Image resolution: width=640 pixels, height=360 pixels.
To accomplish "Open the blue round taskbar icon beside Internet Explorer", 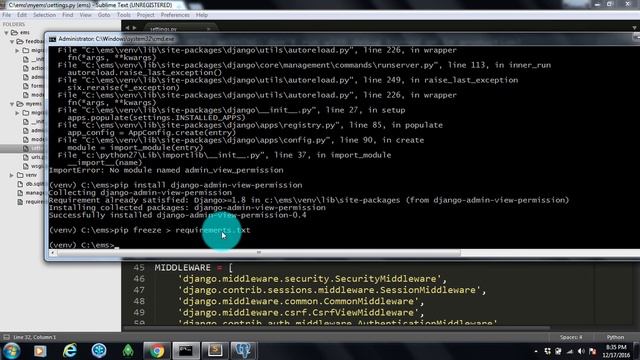I will [x=99, y=351].
